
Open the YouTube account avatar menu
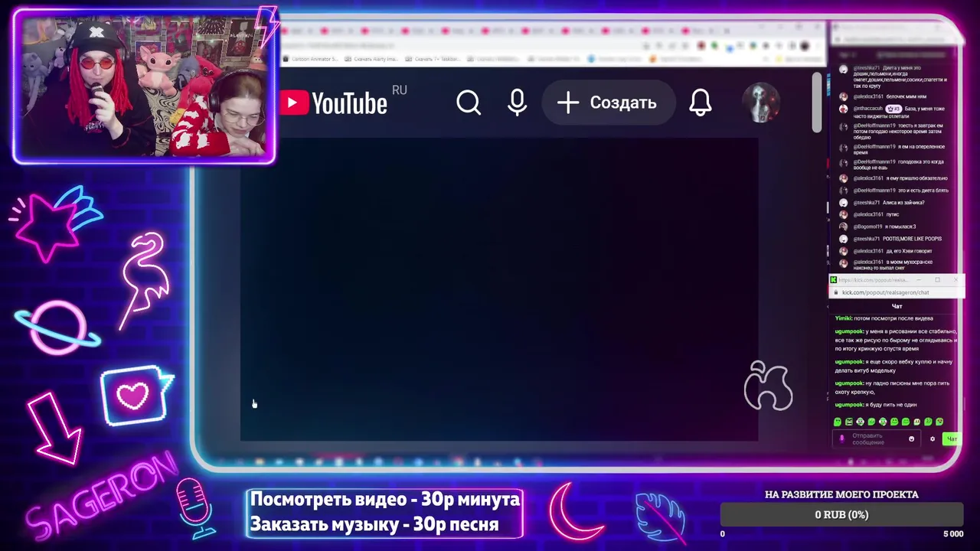[x=761, y=103]
